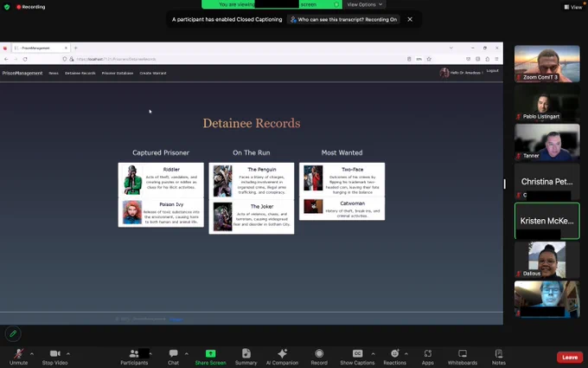Open the View layout menu

573,7
